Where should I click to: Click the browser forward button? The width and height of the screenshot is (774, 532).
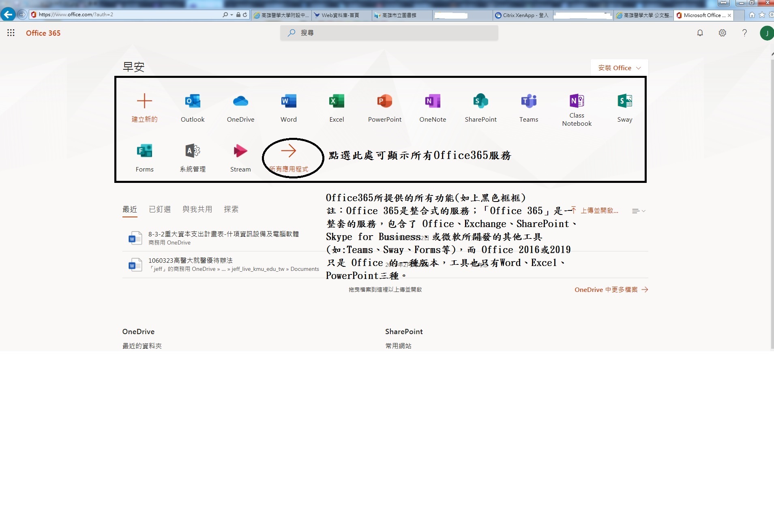point(22,15)
